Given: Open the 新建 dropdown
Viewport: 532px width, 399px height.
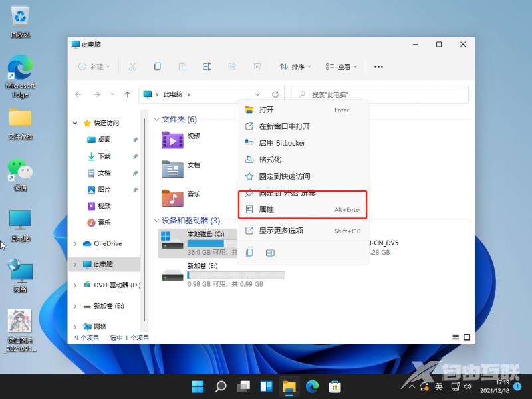Looking at the screenshot, I should click(94, 67).
